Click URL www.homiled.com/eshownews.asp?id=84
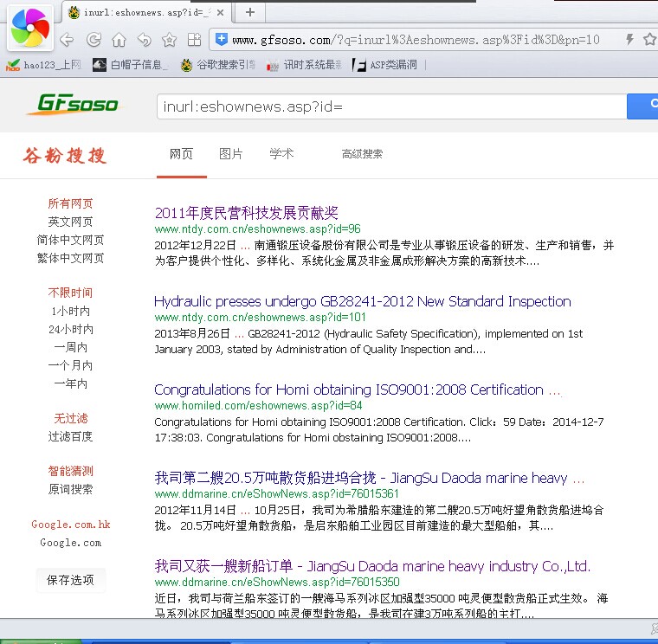This screenshot has height=644, width=658. [x=258, y=406]
